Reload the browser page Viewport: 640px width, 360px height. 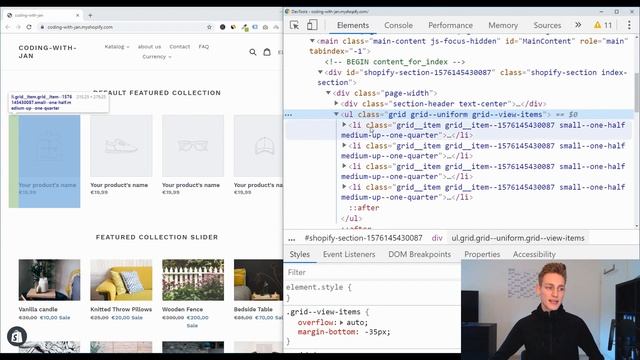29,27
